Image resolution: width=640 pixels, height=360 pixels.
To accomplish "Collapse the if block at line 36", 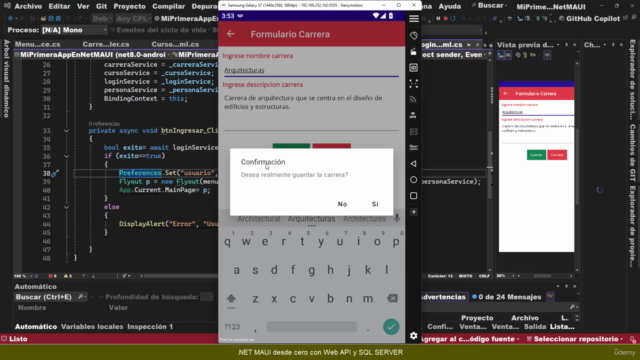I will 66,156.
